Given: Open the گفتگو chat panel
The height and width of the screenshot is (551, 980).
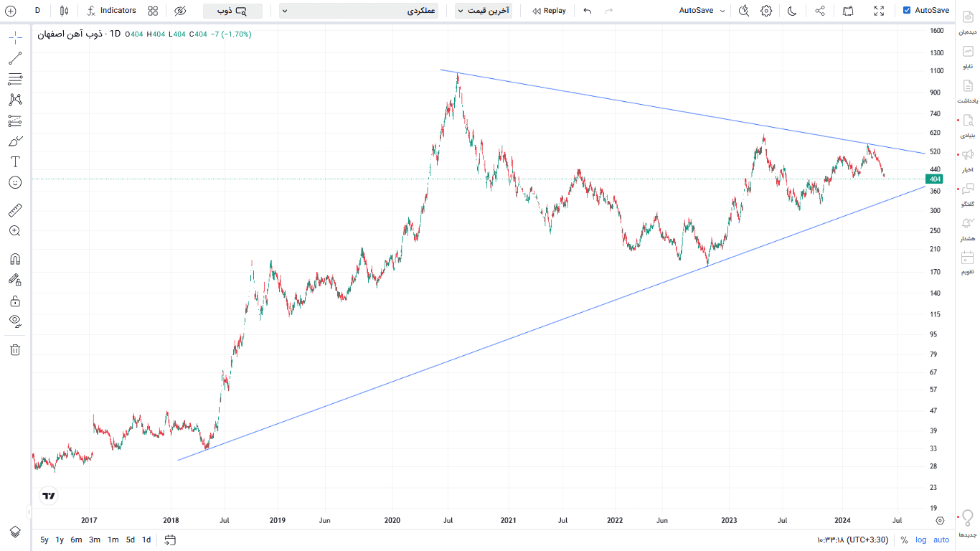Looking at the screenshot, I should [x=968, y=194].
